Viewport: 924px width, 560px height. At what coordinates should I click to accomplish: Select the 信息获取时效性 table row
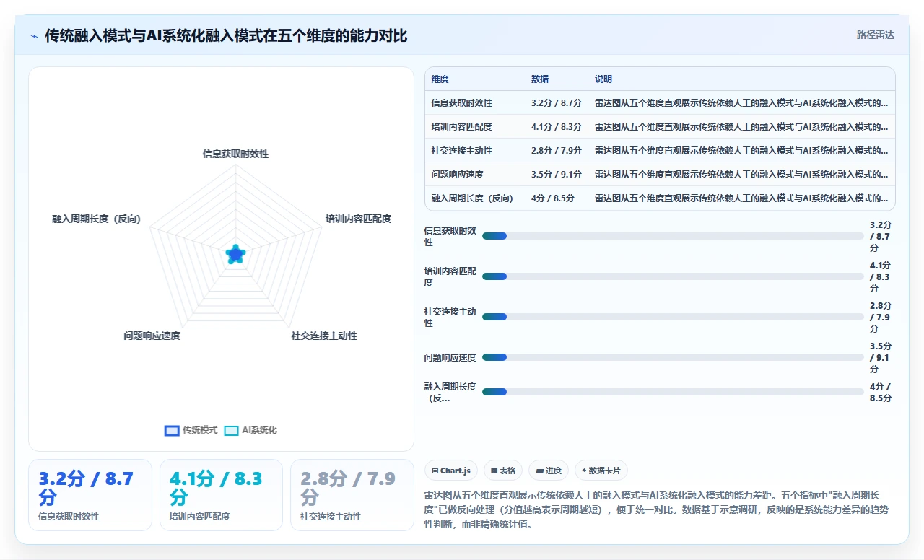click(660, 103)
